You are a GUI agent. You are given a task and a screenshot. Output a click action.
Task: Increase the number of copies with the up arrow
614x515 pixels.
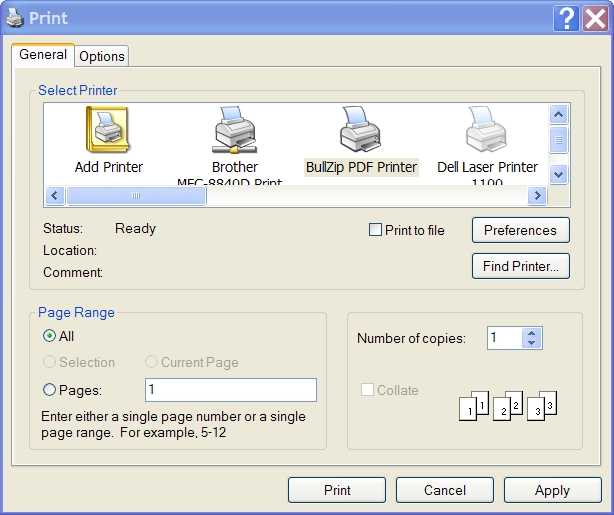coord(531,333)
